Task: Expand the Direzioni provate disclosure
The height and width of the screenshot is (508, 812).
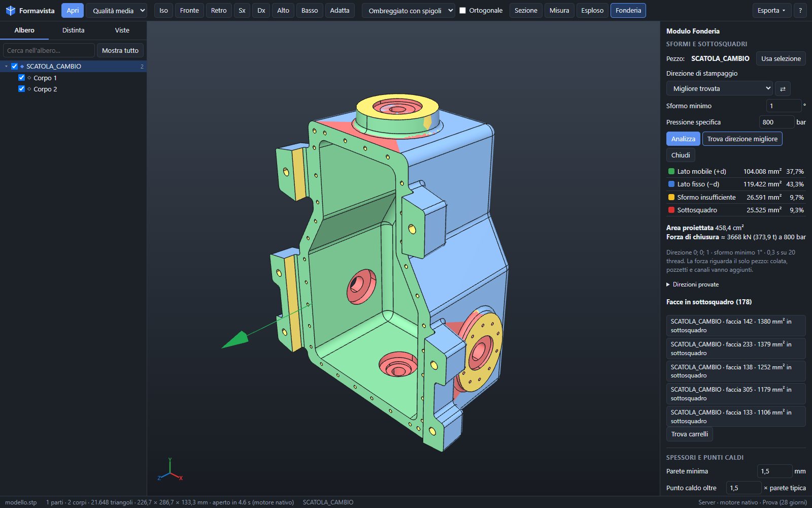Action: click(693, 284)
